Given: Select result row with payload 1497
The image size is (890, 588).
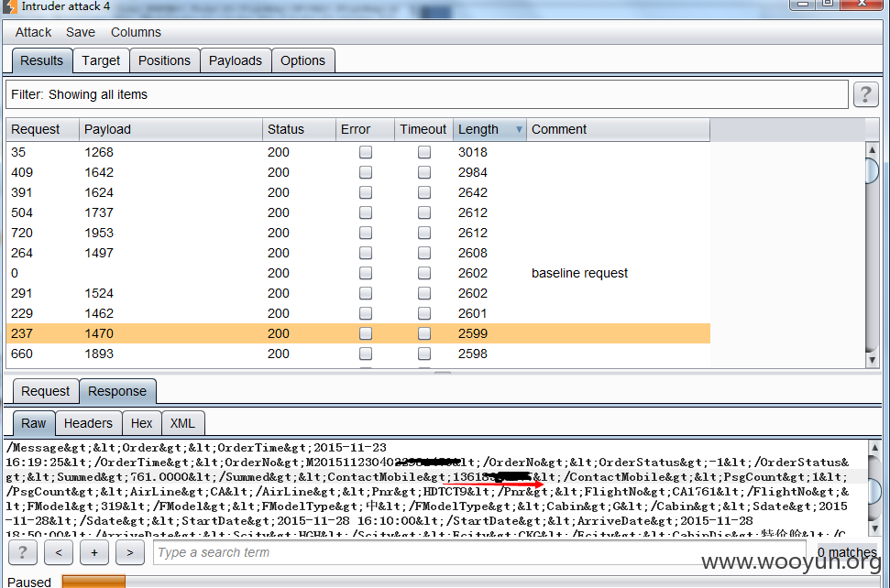Looking at the screenshot, I should point(358,253).
